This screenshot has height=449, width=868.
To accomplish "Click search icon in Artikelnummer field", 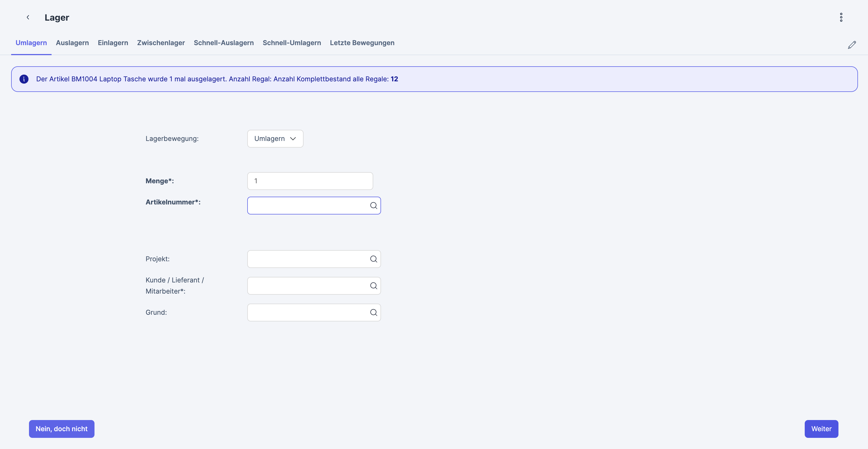I will coord(373,206).
